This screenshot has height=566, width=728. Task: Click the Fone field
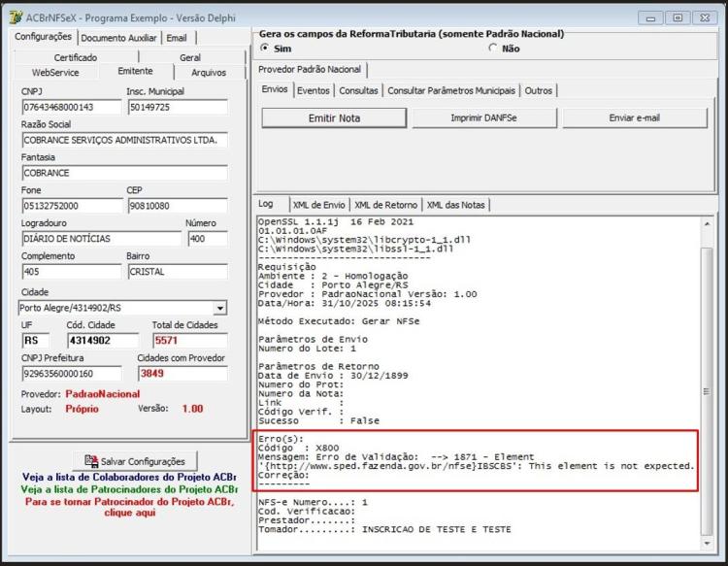(72, 206)
